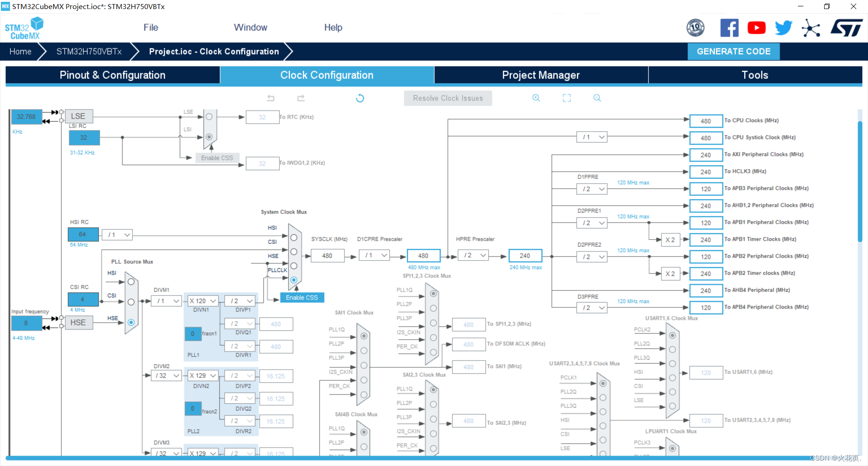Screen dimensions: 868x466
Task: Click the Project.ioc - Clock Configuration breadcrumb
Action: pos(214,52)
